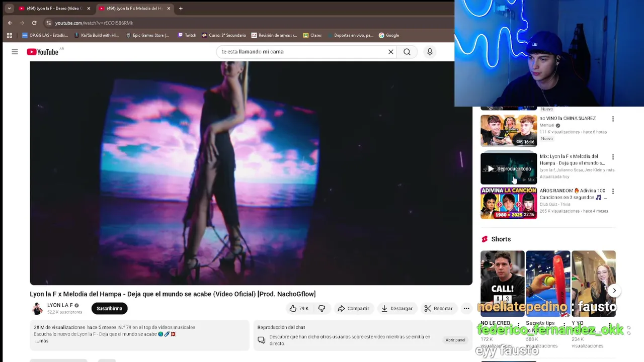This screenshot has width=644, height=362.
Task: Click the video player to pause
Action: (251, 173)
